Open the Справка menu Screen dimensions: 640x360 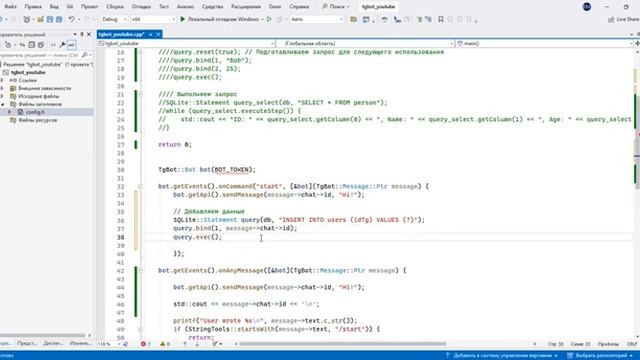299,7
